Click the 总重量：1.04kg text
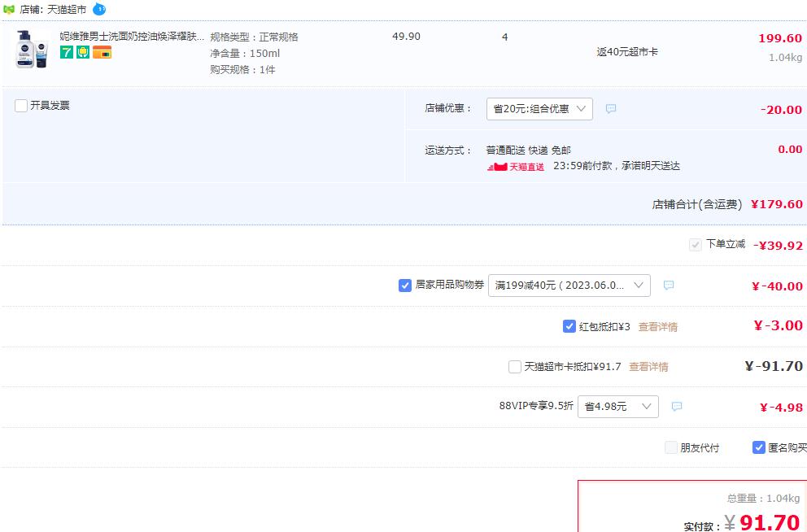Viewport: 807px width, 532px height. pos(763,498)
